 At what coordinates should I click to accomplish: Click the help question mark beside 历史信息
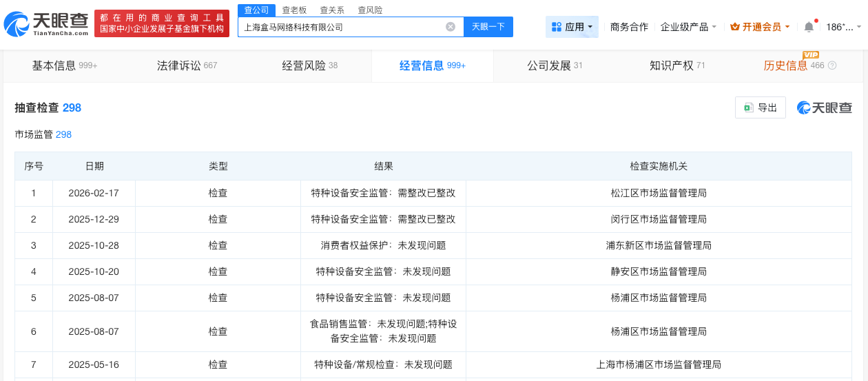(832, 66)
